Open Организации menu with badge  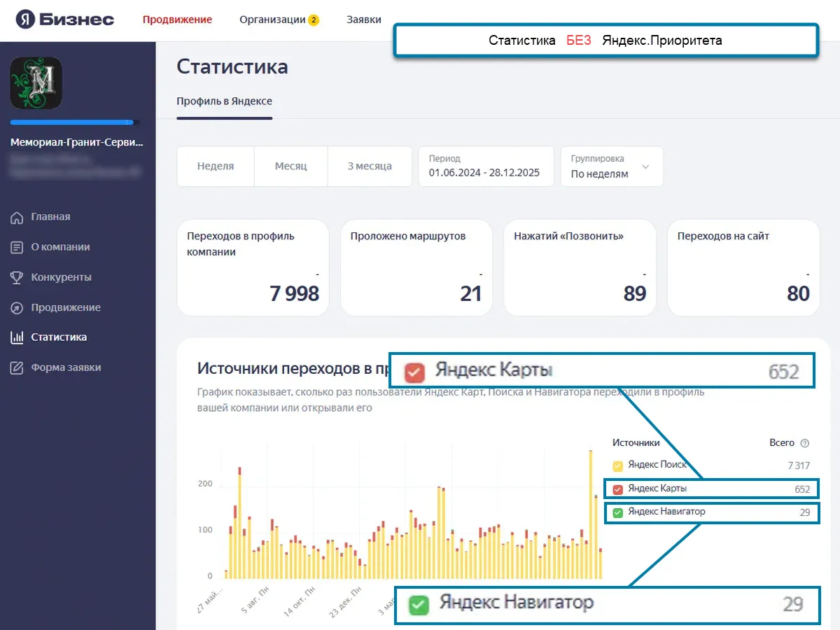pos(279,20)
